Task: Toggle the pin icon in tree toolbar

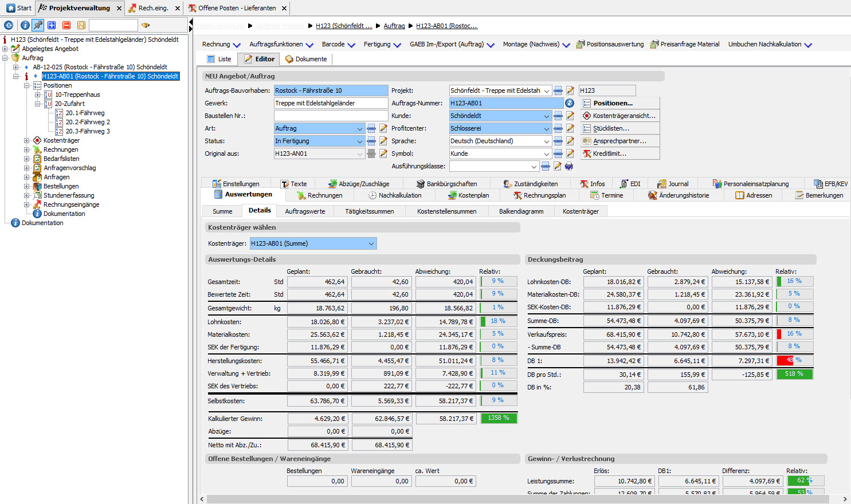Action: tap(38, 25)
